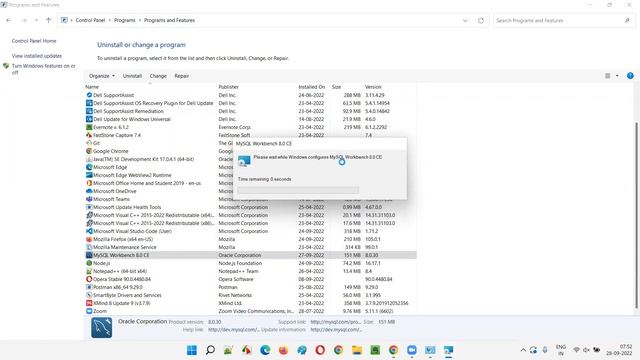
Task: Open Control Panel Home link
Action: pos(34,41)
